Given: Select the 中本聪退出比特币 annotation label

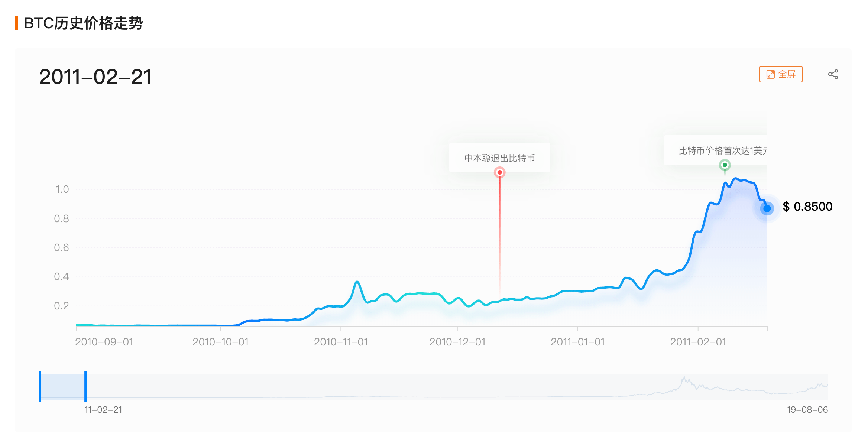Looking at the screenshot, I should (x=499, y=158).
